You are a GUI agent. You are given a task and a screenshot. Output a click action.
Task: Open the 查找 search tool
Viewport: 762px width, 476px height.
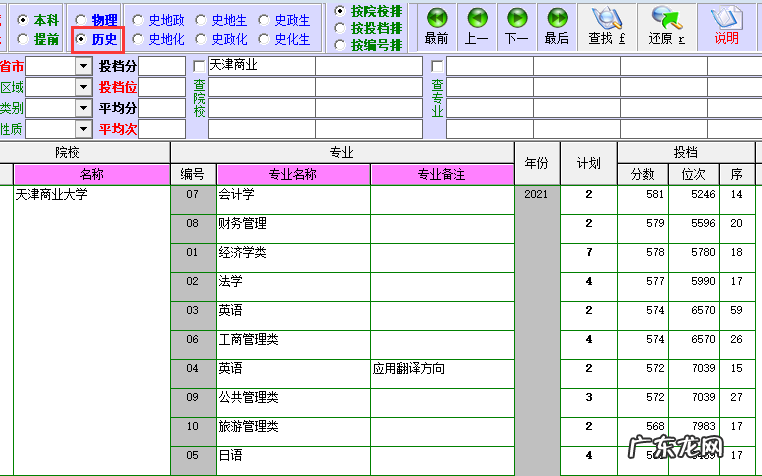click(x=606, y=27)
